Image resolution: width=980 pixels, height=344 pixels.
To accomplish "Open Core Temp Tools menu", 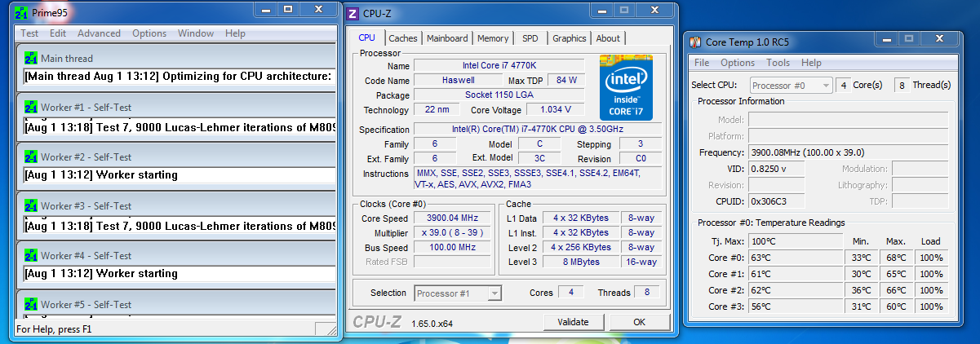I will click(x=778, y=63).
